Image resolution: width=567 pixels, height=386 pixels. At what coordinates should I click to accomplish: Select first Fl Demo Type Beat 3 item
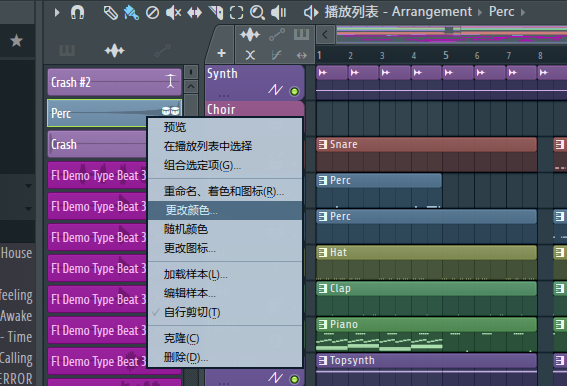point(97,175)
